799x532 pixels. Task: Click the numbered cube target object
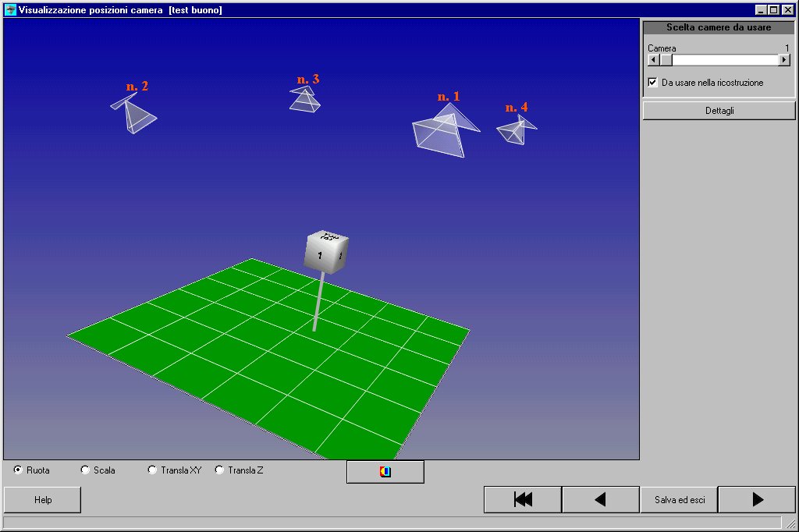pyautogui.click(x=325, y=251)
